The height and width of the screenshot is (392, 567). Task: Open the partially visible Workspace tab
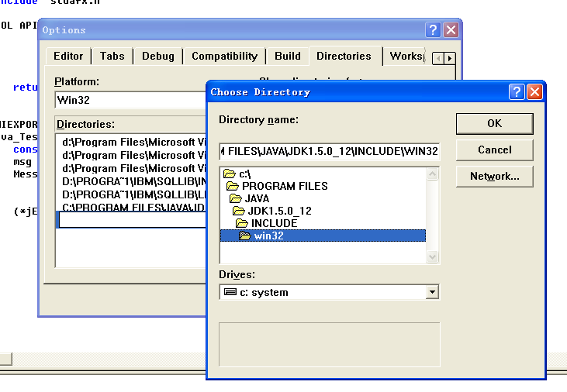click(406, 56)
